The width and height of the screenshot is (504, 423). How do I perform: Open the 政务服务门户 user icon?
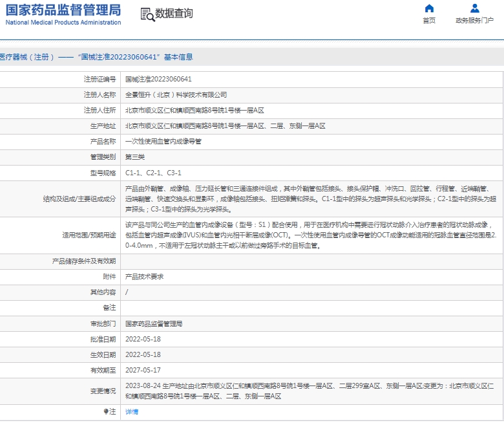[474, 8]
